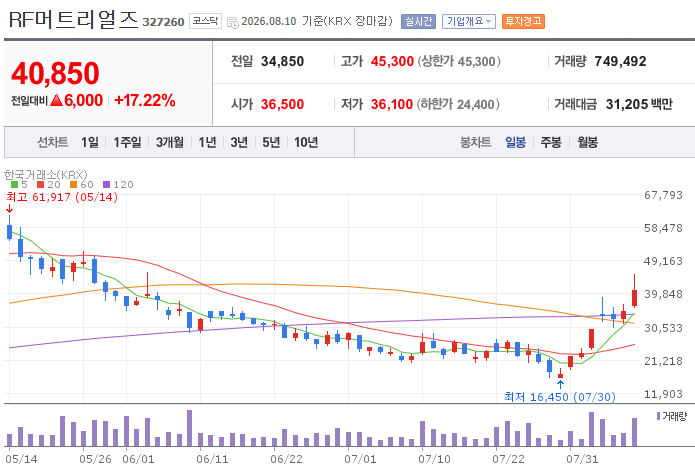The width and height of the screenshot is (695, 470).
Task: Click the red up-triangle price change icon
Action: 56,101
